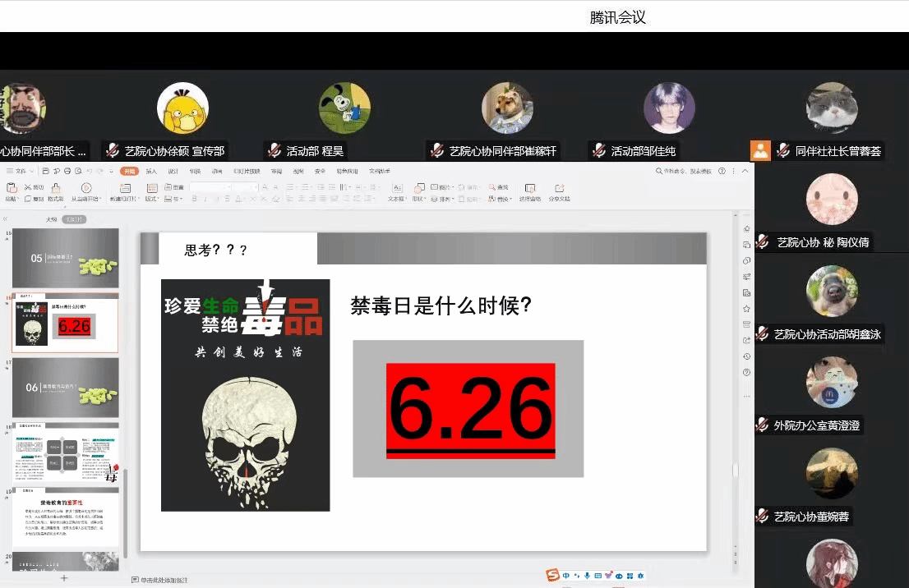Click the Share Document icon
The image size is (909, 588).
(559, 189)
